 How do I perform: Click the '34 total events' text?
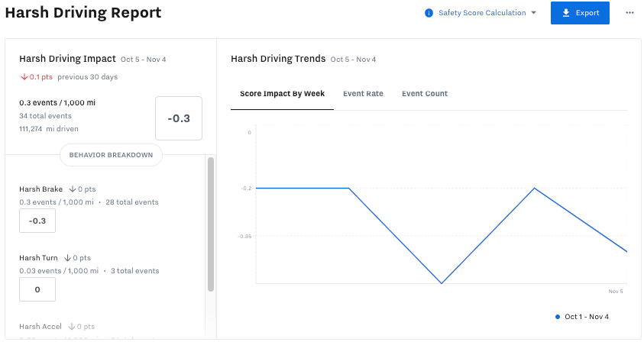45,116
